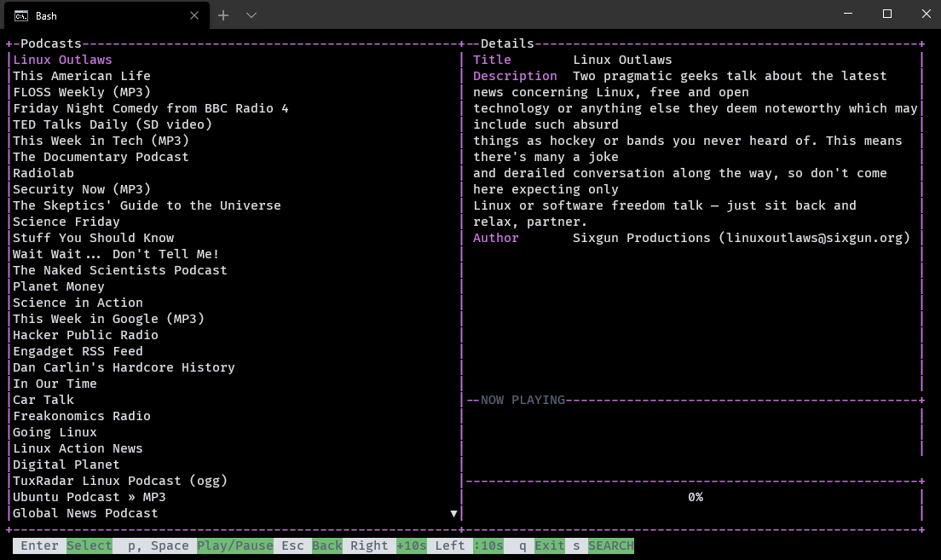Open a new terminal tab

pyautogui.click(x=223, y=15)
